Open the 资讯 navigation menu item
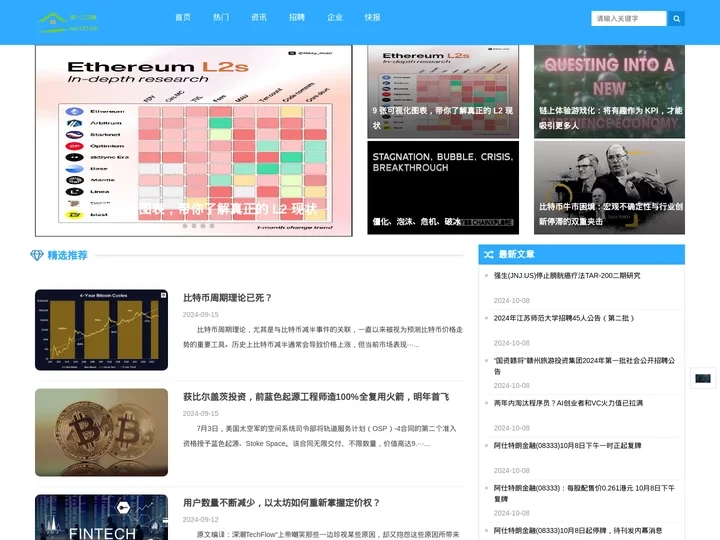720x540 pixels. coord(259,17)
